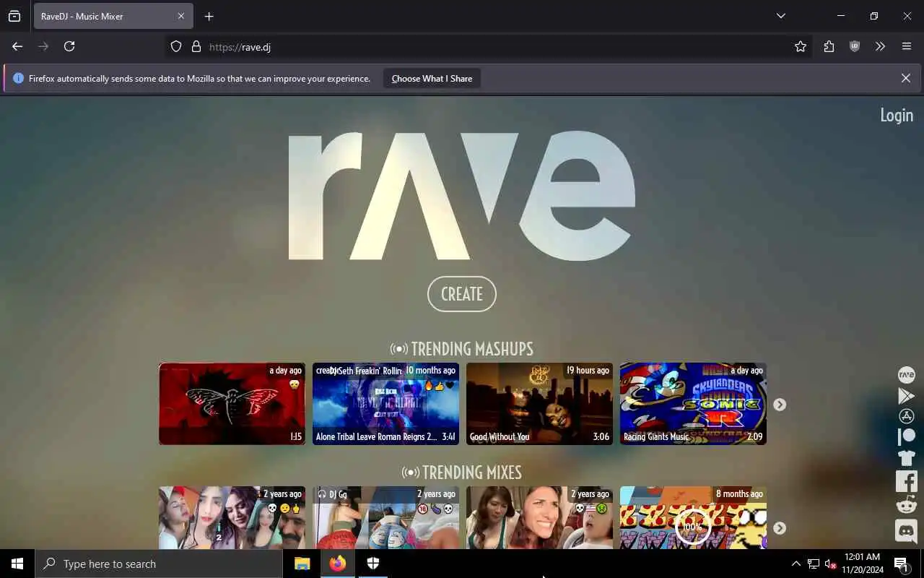Screen dimensions: 924x578
Task: Open the notification center icon
Action: [902, 564]
